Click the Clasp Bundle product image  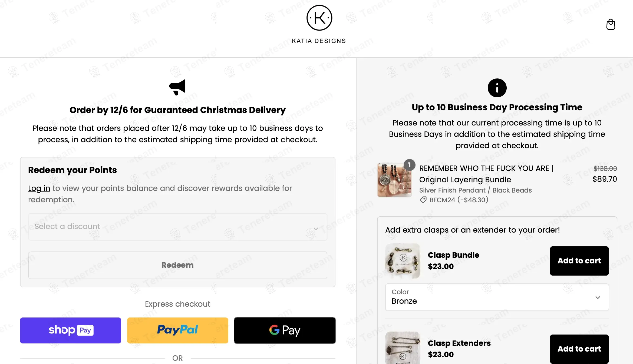point(403,261)
